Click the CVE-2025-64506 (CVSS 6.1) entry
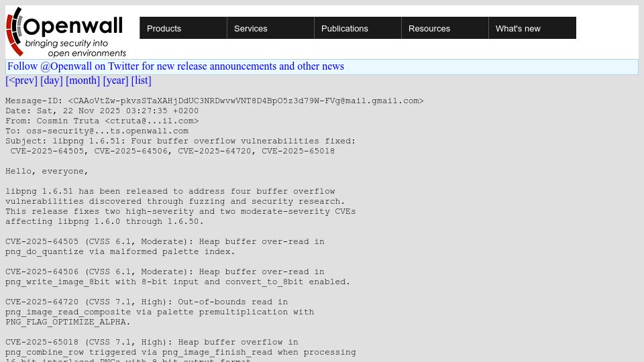Viewport: 644px width, 362px height. coord(165,271)
